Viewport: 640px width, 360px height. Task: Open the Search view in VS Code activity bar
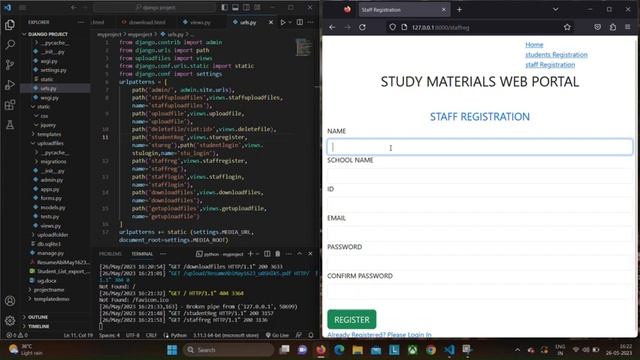pos(10,44)
